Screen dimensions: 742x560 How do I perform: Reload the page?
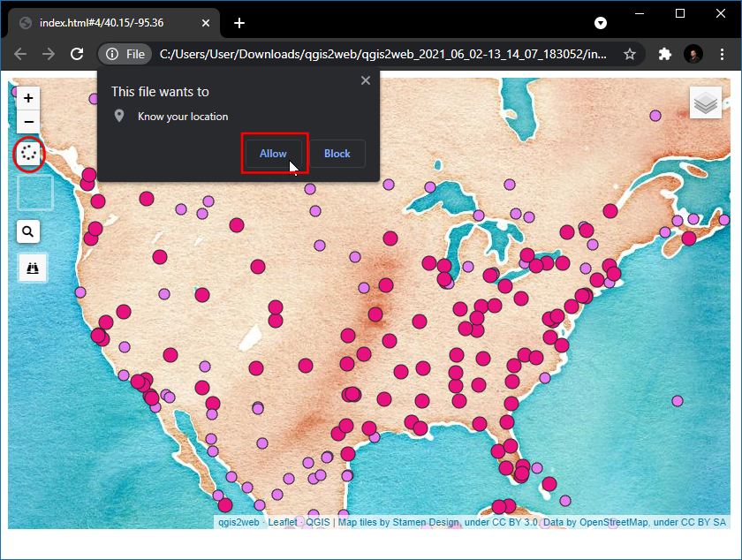pos(77,54)
